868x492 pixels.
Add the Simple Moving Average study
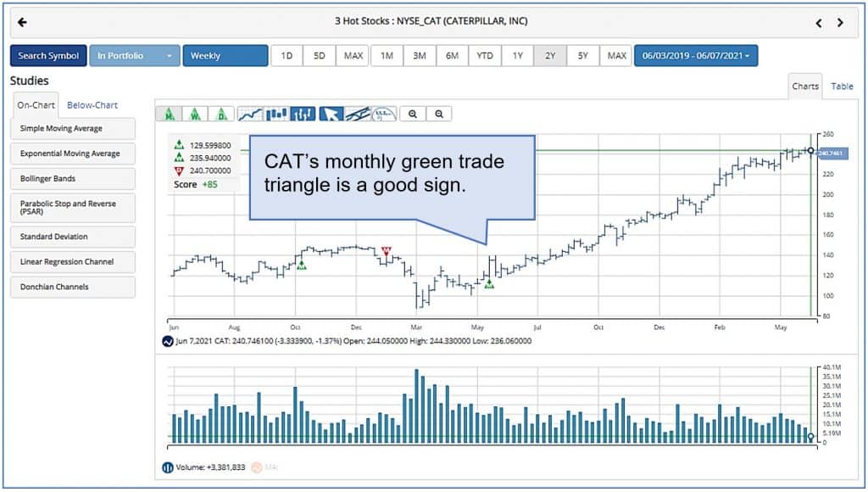point(73,129)
